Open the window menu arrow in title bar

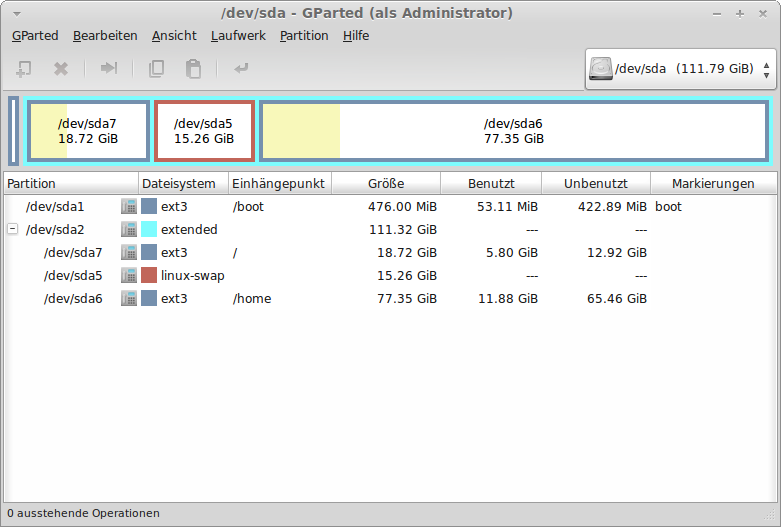(16, 14)
